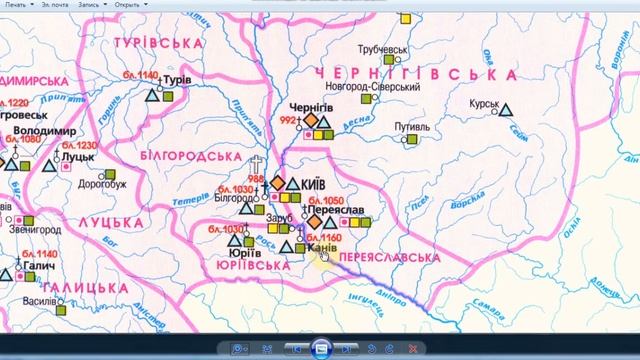The width and height of the screenshot is (640, 360).
Task: Click the ЧЕРНІГІВСЬКА region title
Action: pos(416,74)
